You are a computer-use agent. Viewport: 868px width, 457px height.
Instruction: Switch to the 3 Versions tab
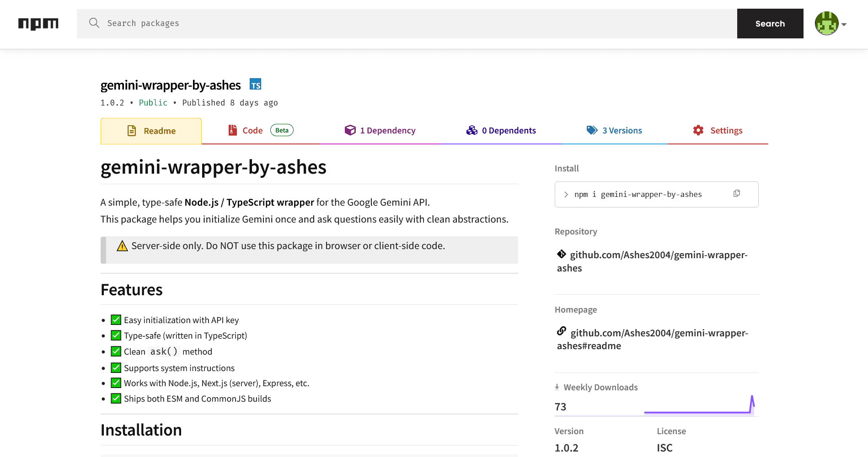click(614, 131)
